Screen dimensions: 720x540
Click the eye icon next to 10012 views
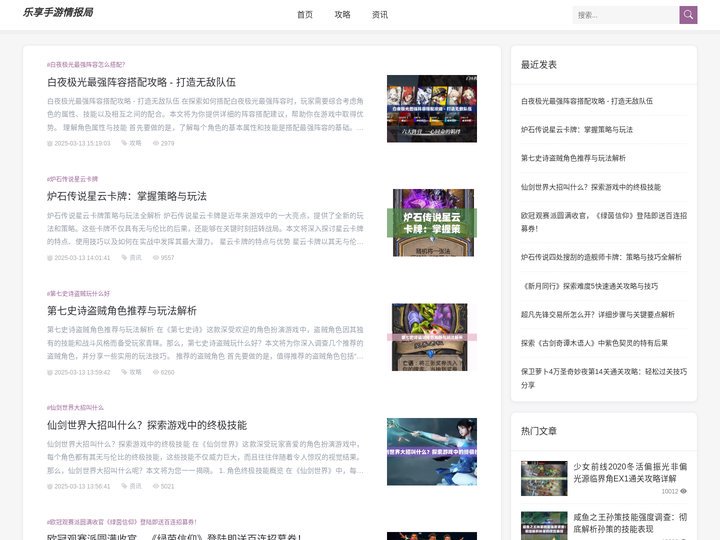point(683,491)
